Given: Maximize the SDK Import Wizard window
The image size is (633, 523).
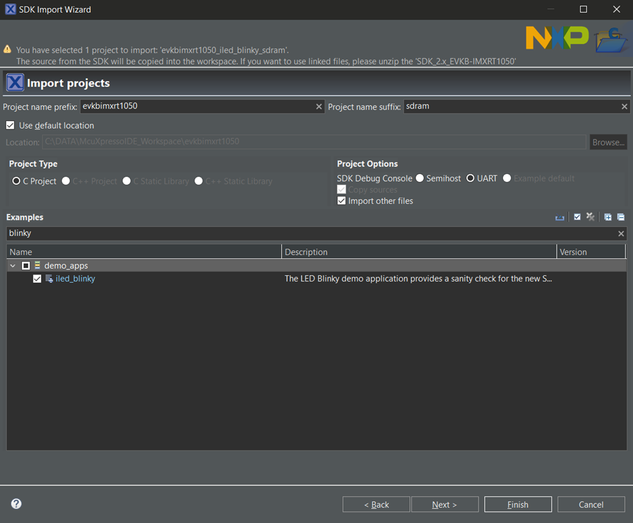Looking at the screenshot, I should click(583, 9).
